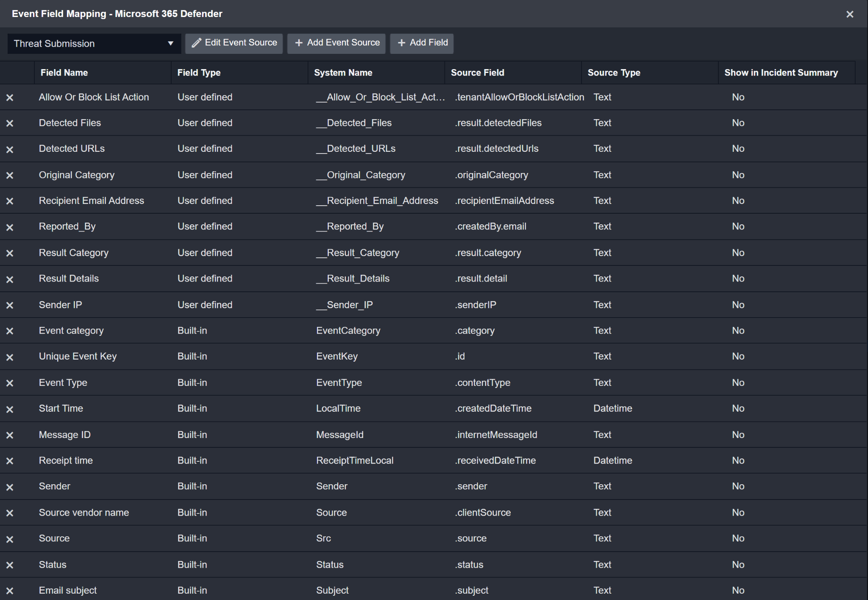Sort by the Field Name column header

pos(64,73)
